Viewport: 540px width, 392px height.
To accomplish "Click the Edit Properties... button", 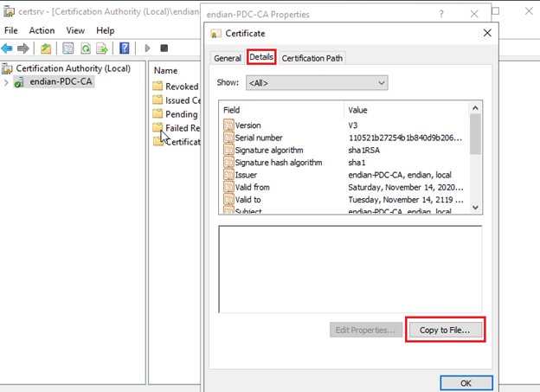I will [x=366, y=330].
